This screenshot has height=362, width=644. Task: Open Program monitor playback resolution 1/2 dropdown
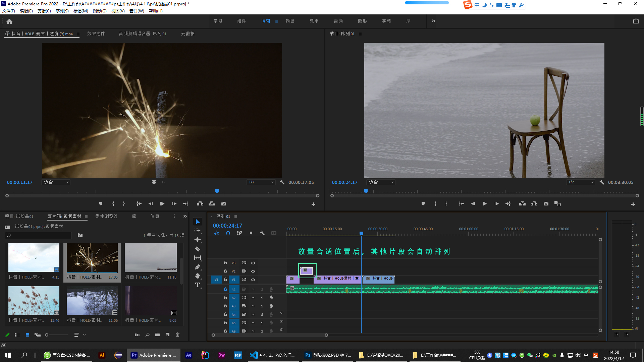(581, 182)
